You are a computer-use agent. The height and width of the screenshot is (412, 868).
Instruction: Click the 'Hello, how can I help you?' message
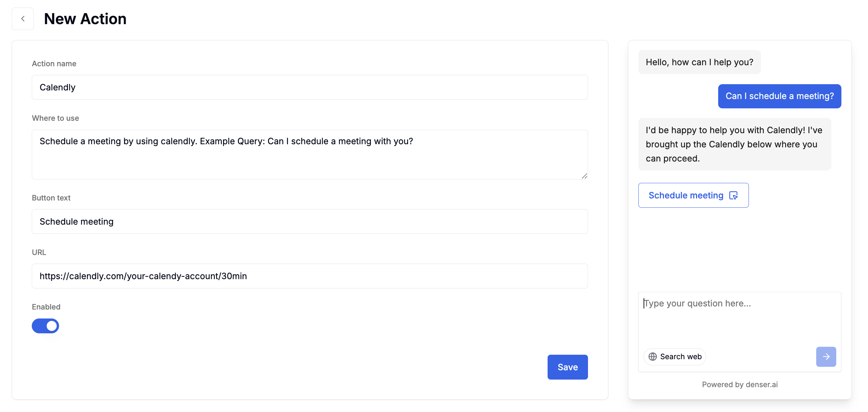(x=700, y=62)
